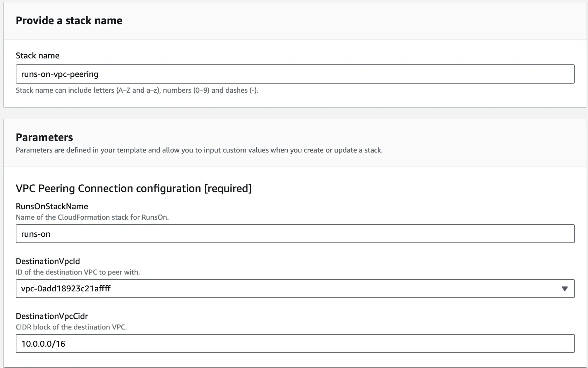Screen dimensions: 588x368
Task: Click the VPC Peering Connection configuration heading
Action: 134,188
